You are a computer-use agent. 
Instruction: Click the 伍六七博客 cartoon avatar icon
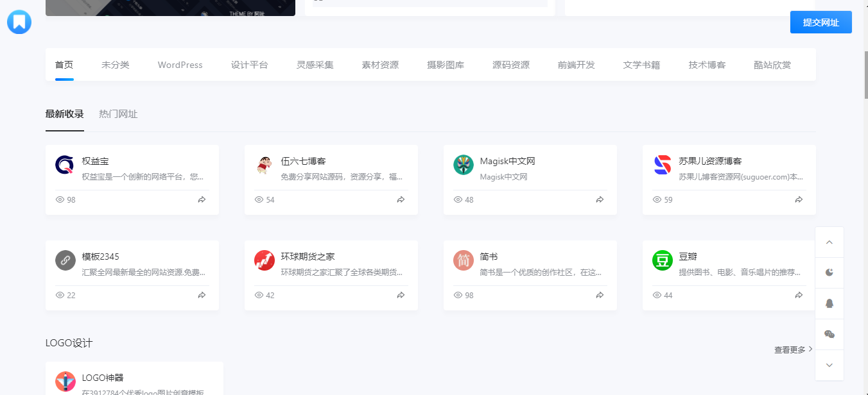265,165
